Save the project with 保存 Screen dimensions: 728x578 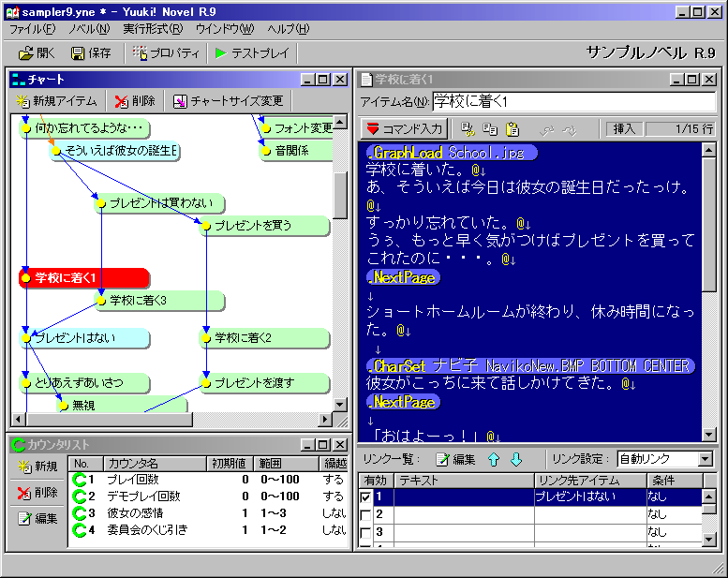[x=92, y=53]
